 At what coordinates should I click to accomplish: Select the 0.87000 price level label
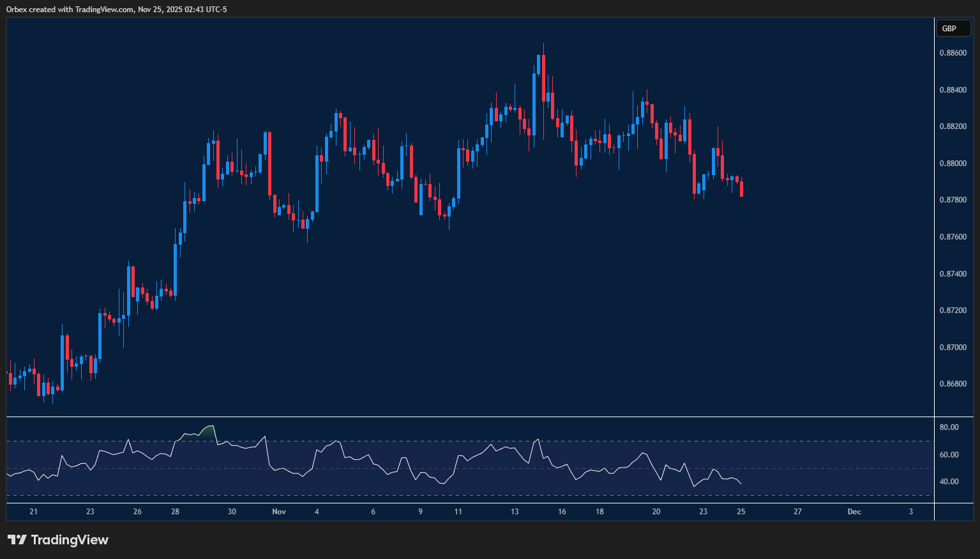click(x=953, y=348)
